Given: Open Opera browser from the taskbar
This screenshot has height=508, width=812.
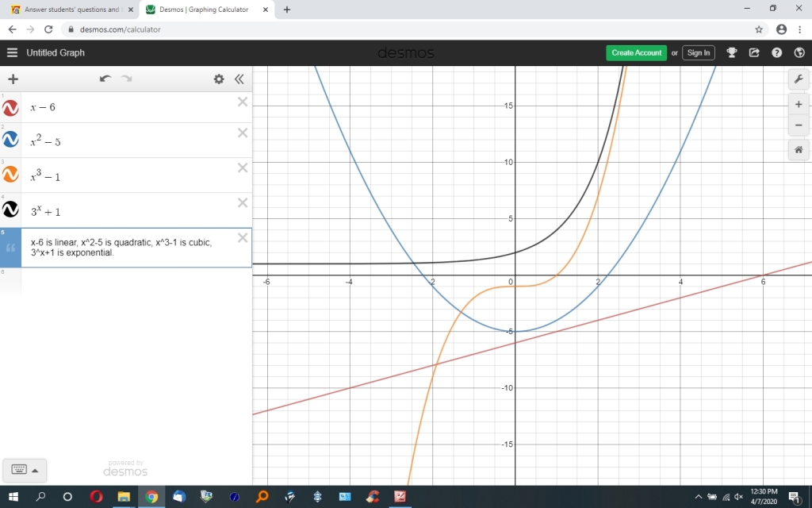Looking at the screenshot, I should [96, 497].
